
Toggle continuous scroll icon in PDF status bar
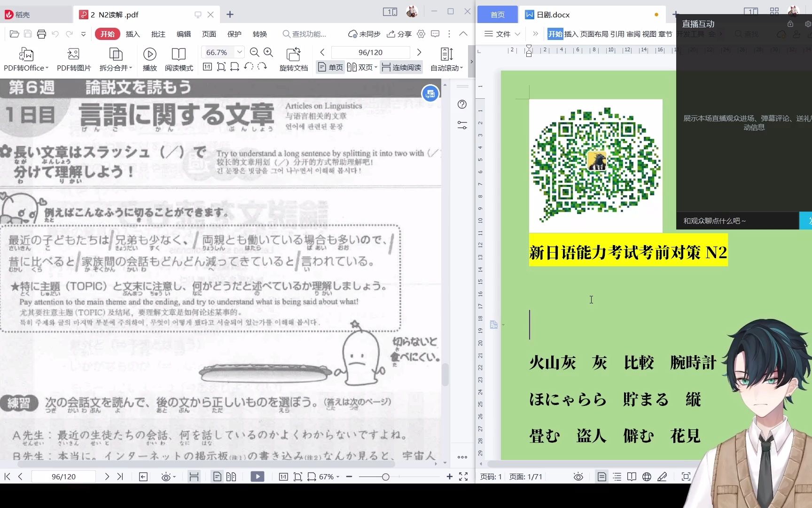pos(194,476)
